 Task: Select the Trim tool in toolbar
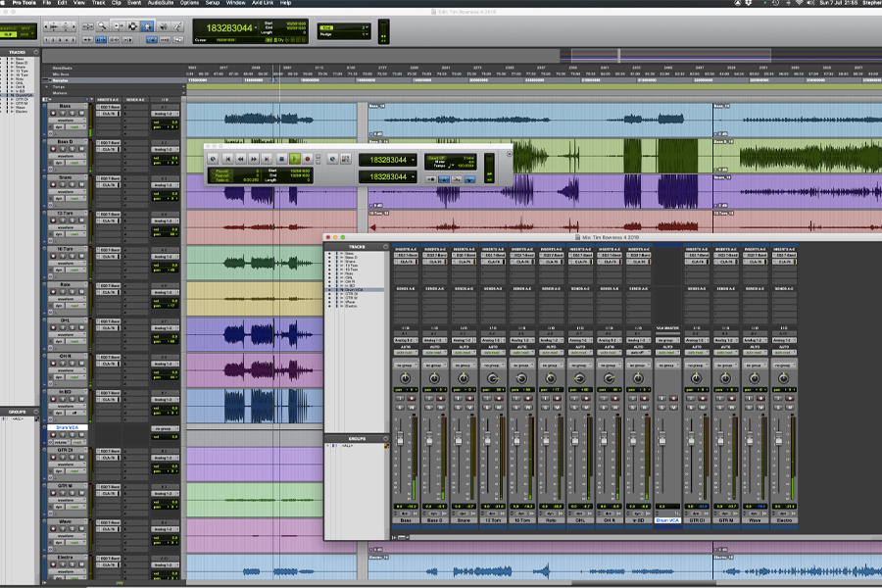coord(119,25)
